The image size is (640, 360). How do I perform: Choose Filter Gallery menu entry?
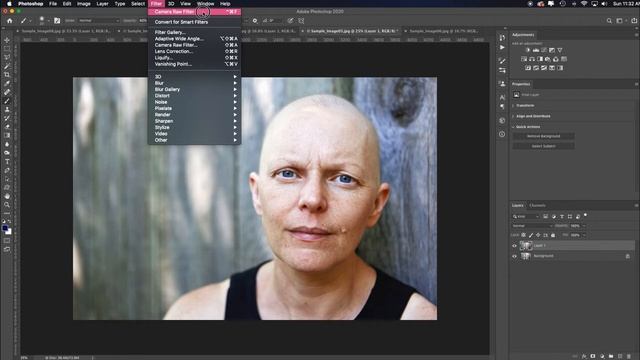[x=194, y=32]
